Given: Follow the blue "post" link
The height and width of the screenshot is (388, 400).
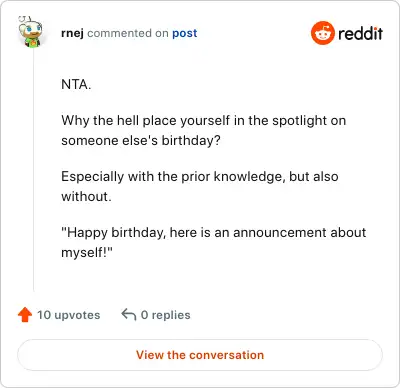Looking at the screenshot, I should [x=185, y=33].
